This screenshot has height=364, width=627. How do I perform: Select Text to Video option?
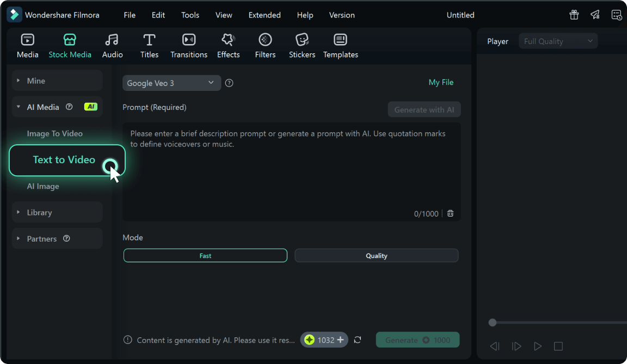click(67, 160)
